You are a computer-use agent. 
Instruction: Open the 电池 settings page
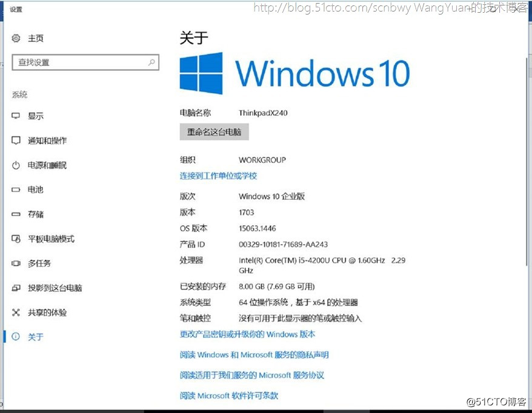point(36,190)
